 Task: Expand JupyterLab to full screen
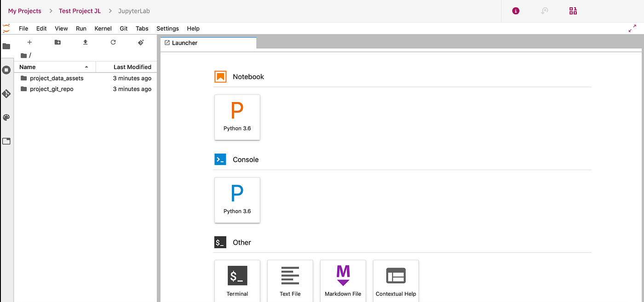632,28
